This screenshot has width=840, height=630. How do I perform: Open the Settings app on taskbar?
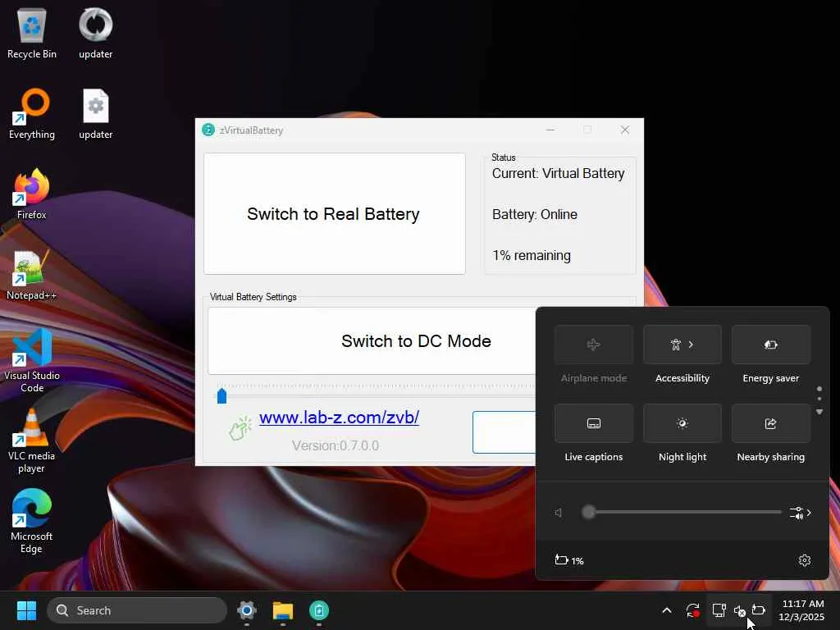(246, 610)
